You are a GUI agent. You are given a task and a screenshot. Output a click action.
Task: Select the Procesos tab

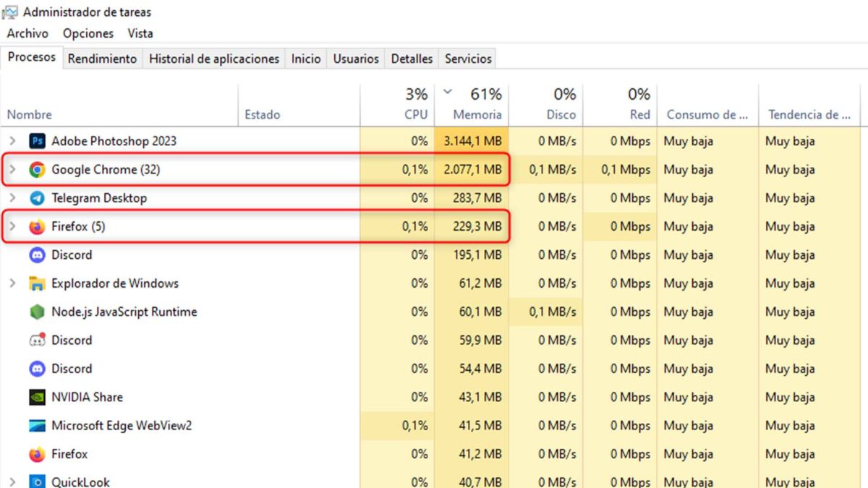[x=32, y=57]
